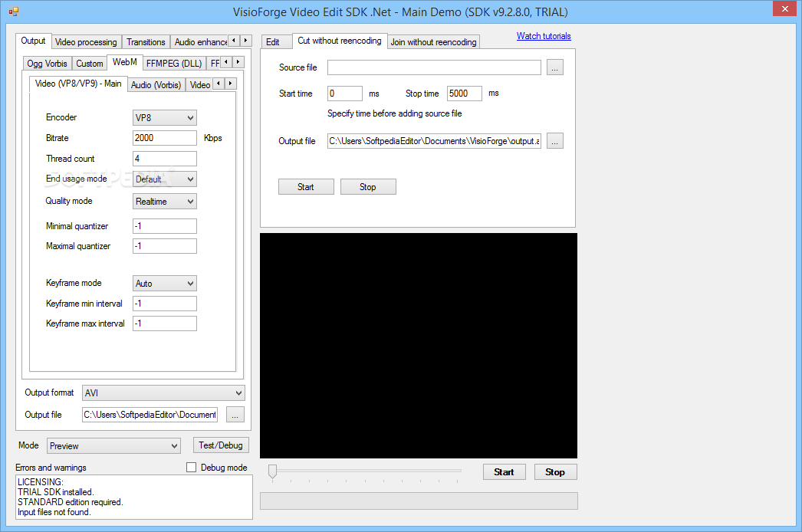Image resolution: width=802 pixels, height=532 pixels.
Task: Click Minimal quantizer field
Action: point(164,226)
